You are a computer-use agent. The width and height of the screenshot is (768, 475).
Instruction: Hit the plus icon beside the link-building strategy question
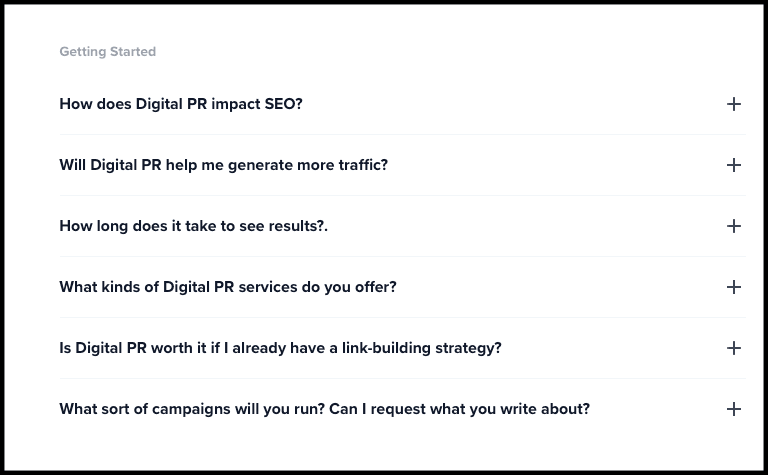click(733, 348)
